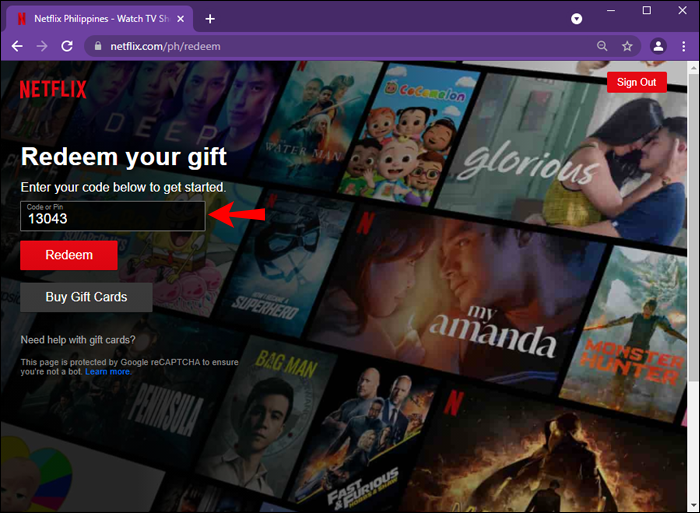
Task: Click the Monster Hunter poster
Action: tap(625, 333)
